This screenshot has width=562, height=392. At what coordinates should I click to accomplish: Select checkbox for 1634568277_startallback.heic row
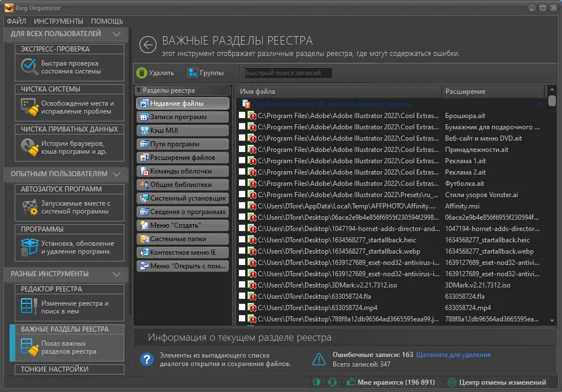242,239
